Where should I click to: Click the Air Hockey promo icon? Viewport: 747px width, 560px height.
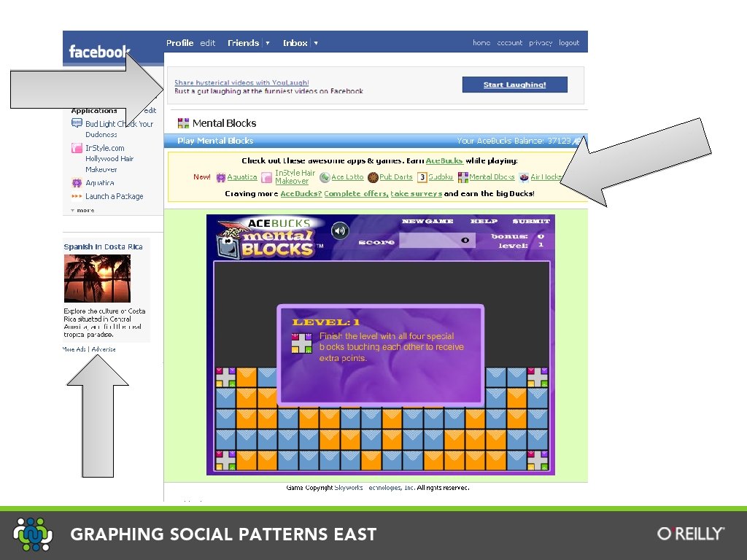[524, 177]
